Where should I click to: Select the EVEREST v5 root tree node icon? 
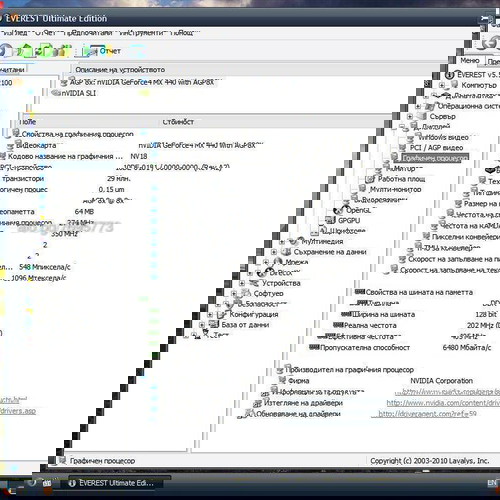450,75
